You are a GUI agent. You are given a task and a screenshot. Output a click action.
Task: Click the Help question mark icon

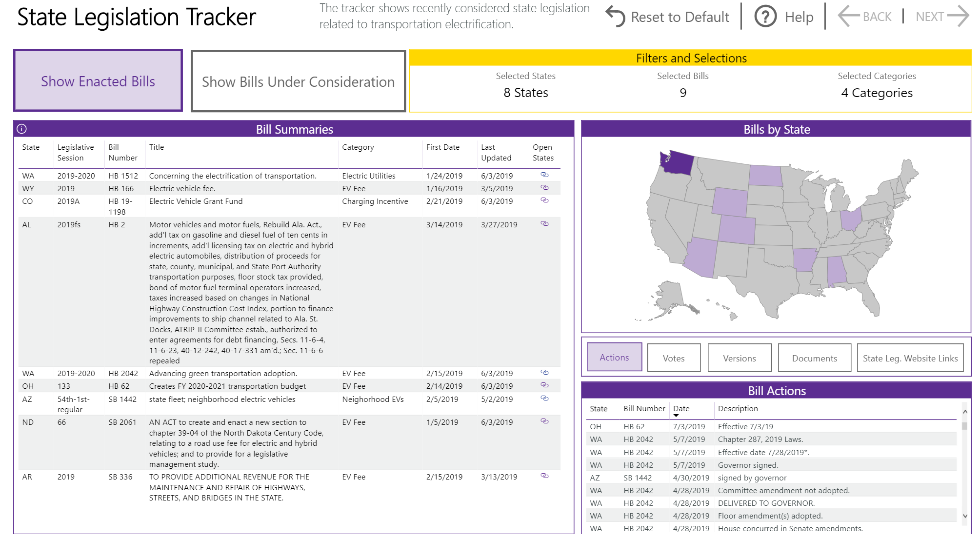coord(765,17)
